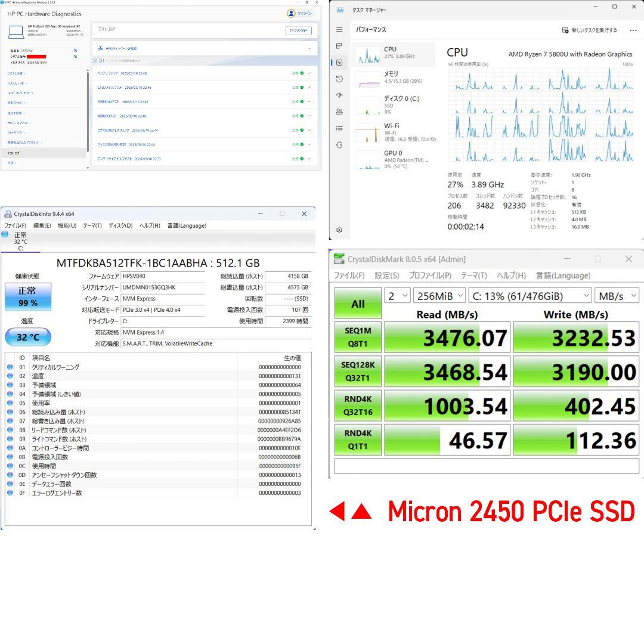Open プロファイル(P) menu in CrystalDiskMark
Screen dimensions: 644x644
coord(429,275)
